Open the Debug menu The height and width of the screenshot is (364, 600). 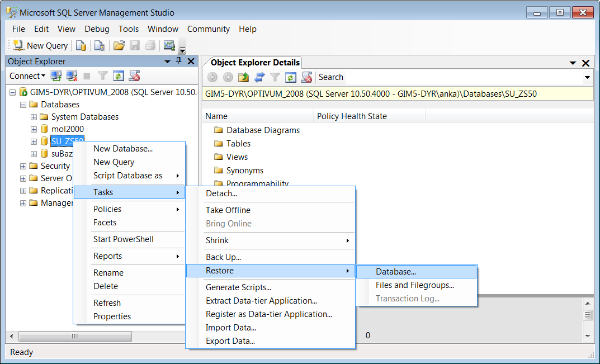click(x=97, y=29)
